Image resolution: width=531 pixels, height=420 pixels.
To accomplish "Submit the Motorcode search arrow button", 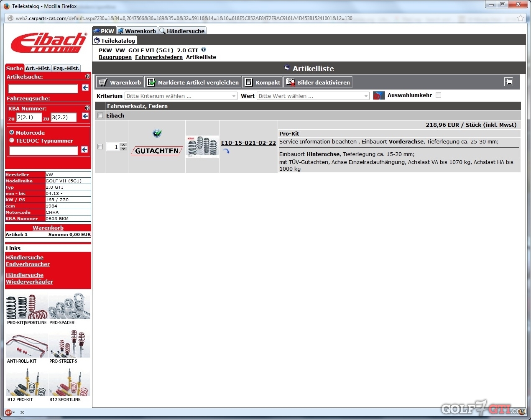I will 84,150.
